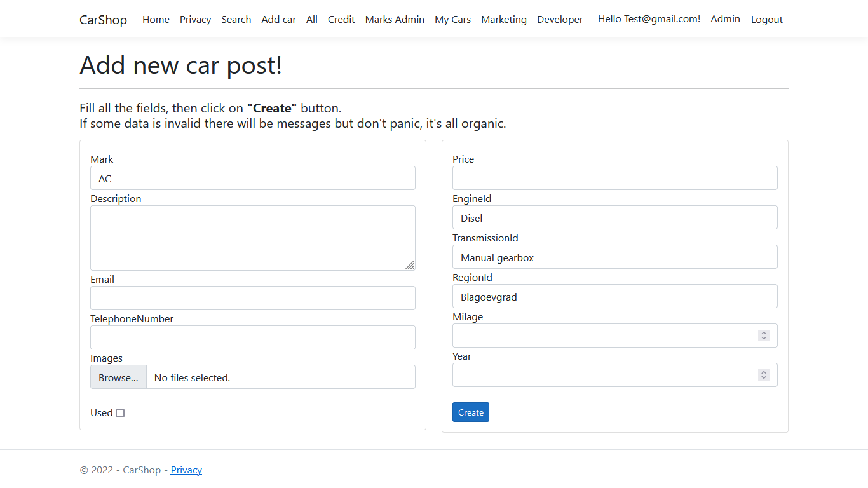868x488 pixels.
Task: Open the Marks Admin page
Action: 395,19
